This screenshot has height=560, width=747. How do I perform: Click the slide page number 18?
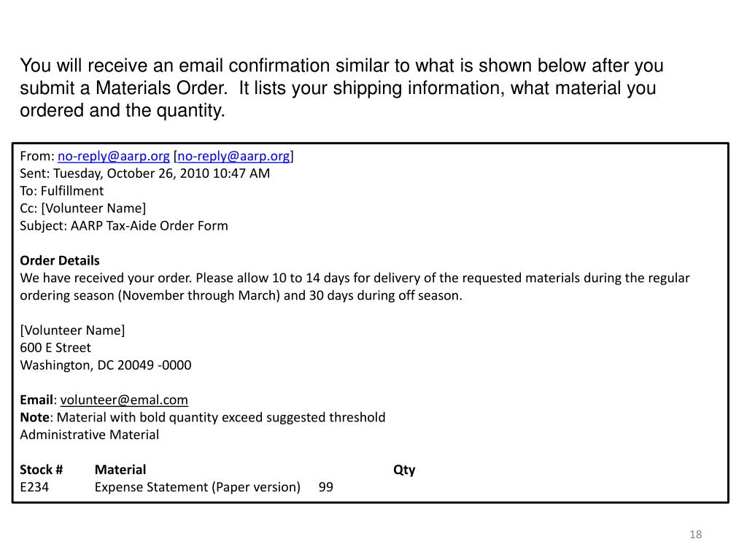click(695, 534)
